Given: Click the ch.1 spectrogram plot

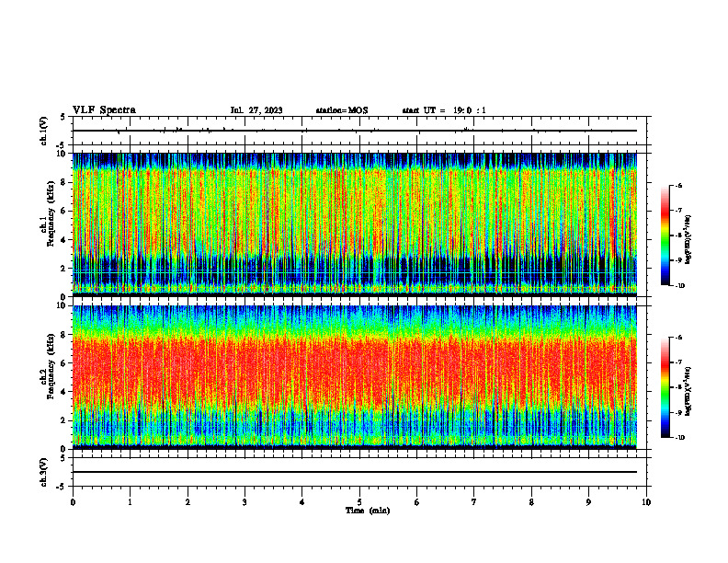Looking at the screenshot, I should pyautogui.click(x=355, y=224).
